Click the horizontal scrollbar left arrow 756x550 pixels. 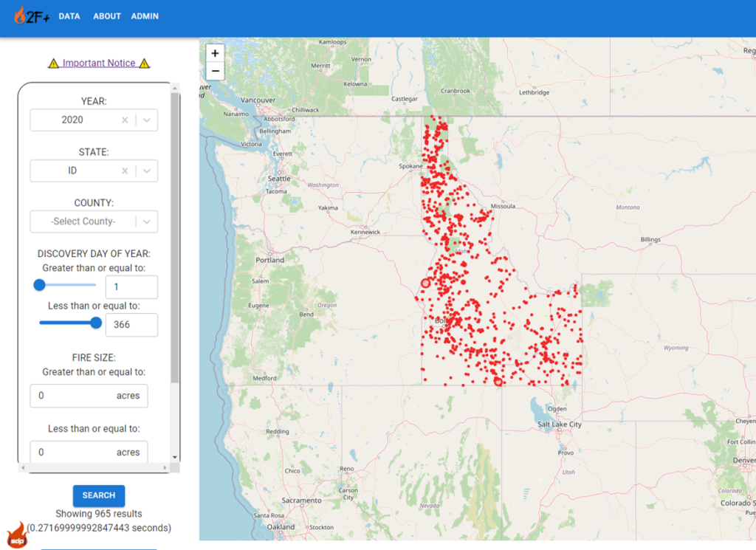click(23, 467)
